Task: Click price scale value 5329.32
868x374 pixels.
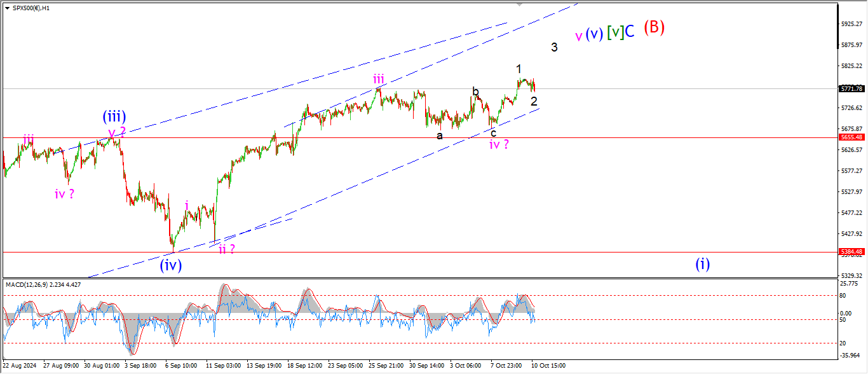Action: [x=851, y=275]
